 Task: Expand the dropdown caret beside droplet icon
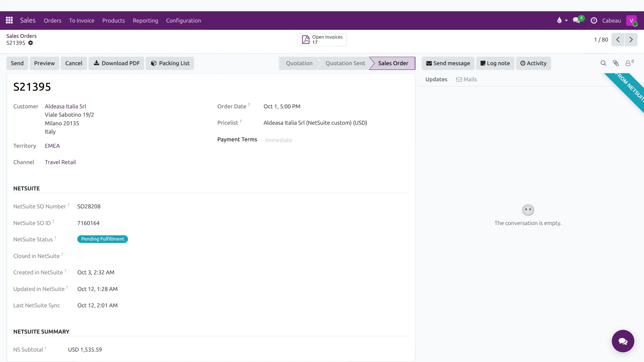pyautogui.click(x=566, y=21)
